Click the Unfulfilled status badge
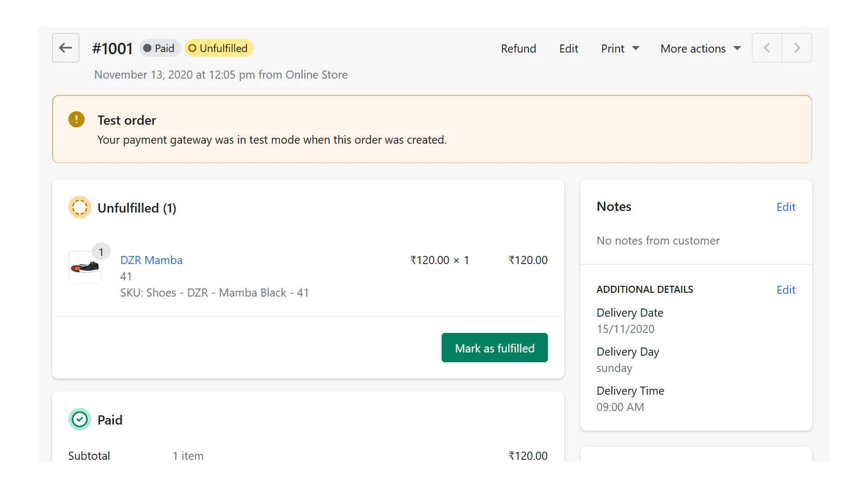Screen dimensions: 868x488 coord(219,48)
